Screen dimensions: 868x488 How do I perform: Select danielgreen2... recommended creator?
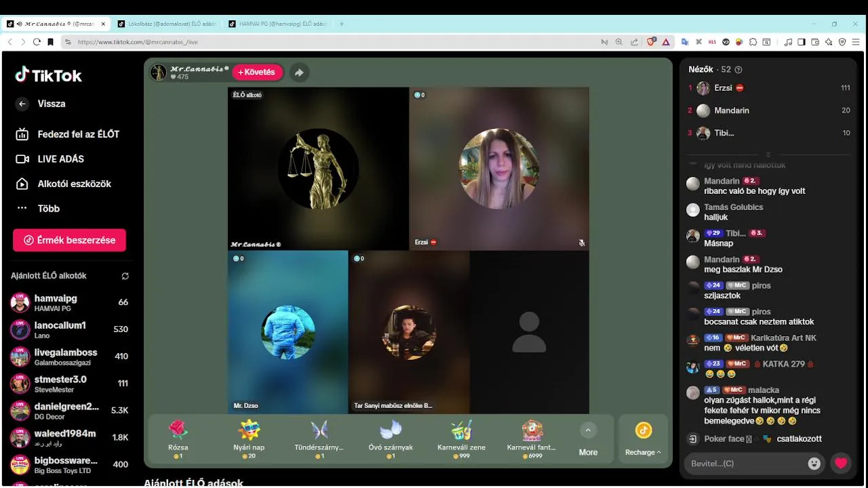(x=69, y=411)
